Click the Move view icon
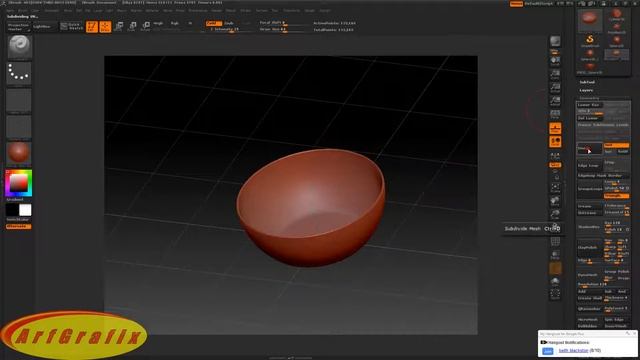Viewport: 640px width, 360px height. click(555, 201)
